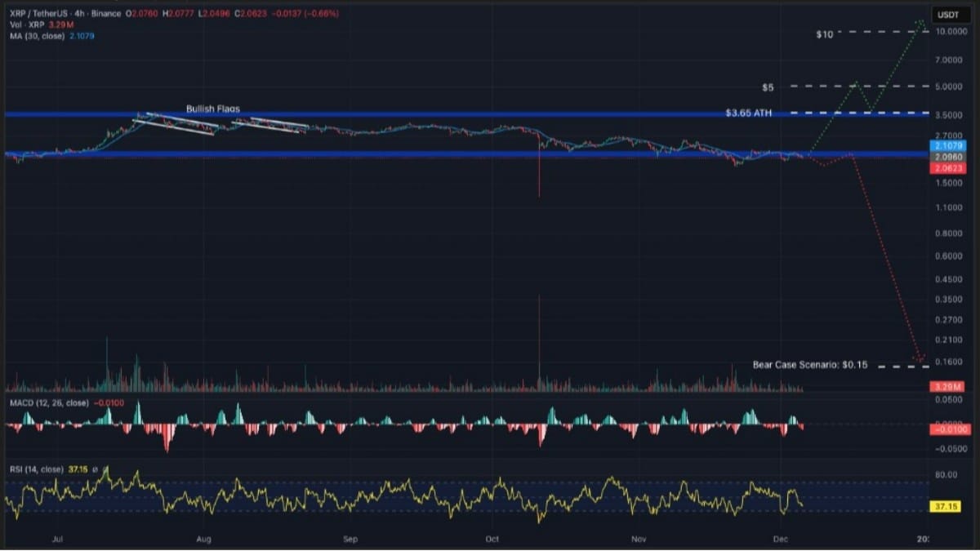The width and height of the screenshot is (980, 551).
Task: Select the MACD (12, 26, close) indicator
Action: [49, 402]
